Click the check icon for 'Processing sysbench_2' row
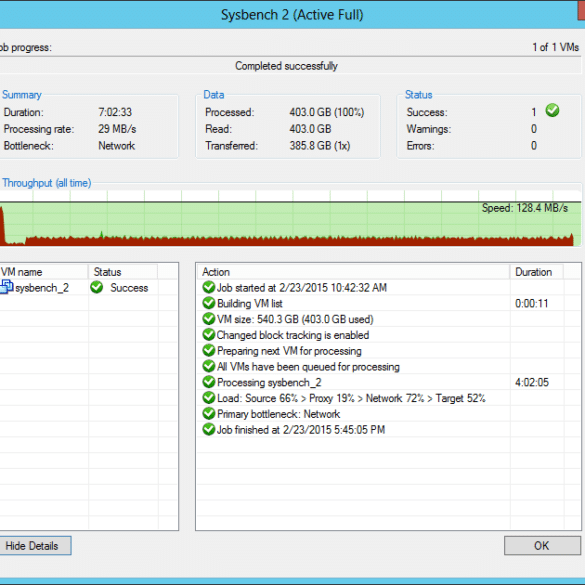This screenshot has width=585, height=585. (209, 382)
